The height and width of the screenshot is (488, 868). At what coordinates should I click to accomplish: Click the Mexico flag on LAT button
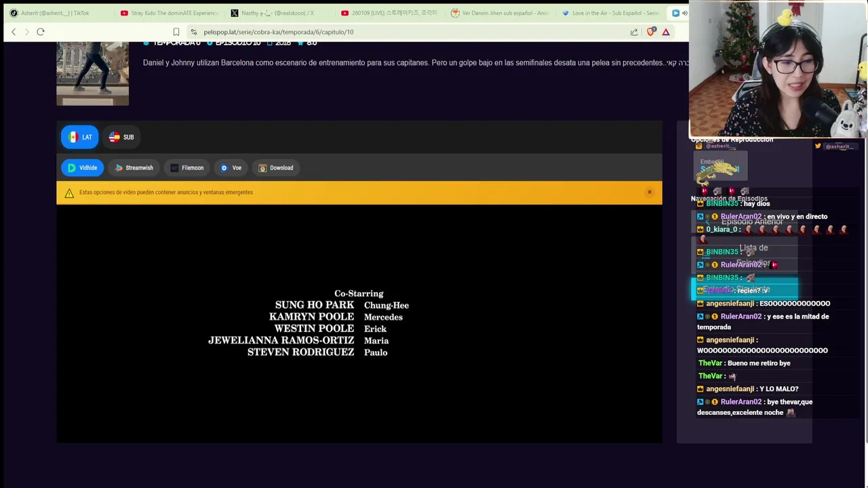pos(73,137)
